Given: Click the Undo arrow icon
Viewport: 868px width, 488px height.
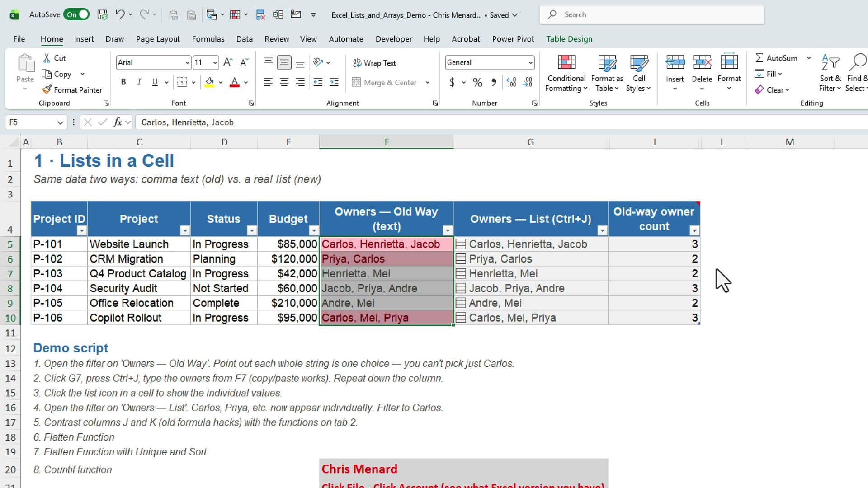Looking at the screenshot, I should pyautogui.click(x=119, y=14).
